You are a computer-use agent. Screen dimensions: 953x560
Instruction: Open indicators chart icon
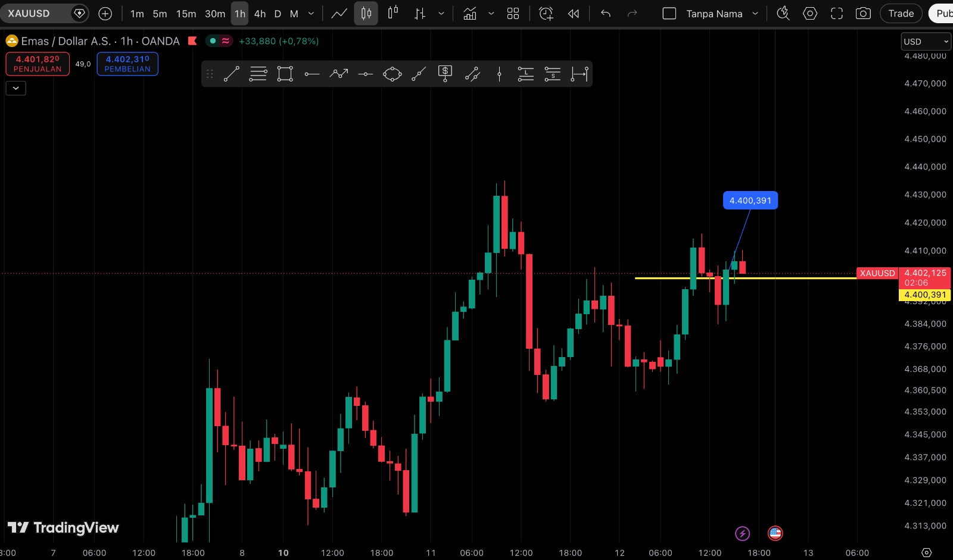(470, 14)
